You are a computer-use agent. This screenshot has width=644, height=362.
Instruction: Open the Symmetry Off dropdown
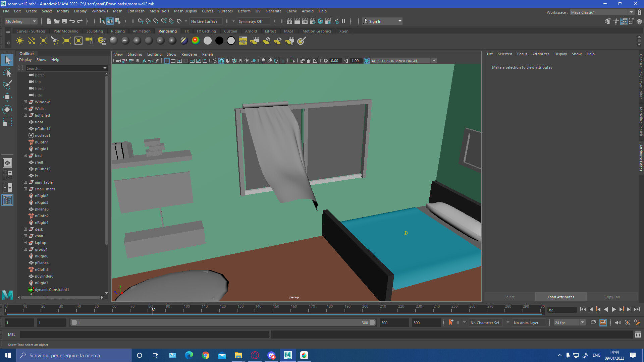(x=254, y=21)
